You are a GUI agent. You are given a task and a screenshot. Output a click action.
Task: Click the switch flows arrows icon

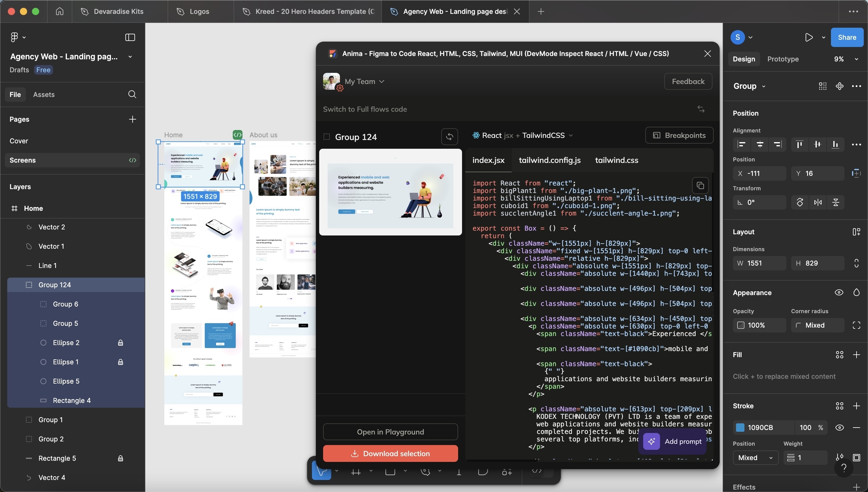(x=701, y=109)
